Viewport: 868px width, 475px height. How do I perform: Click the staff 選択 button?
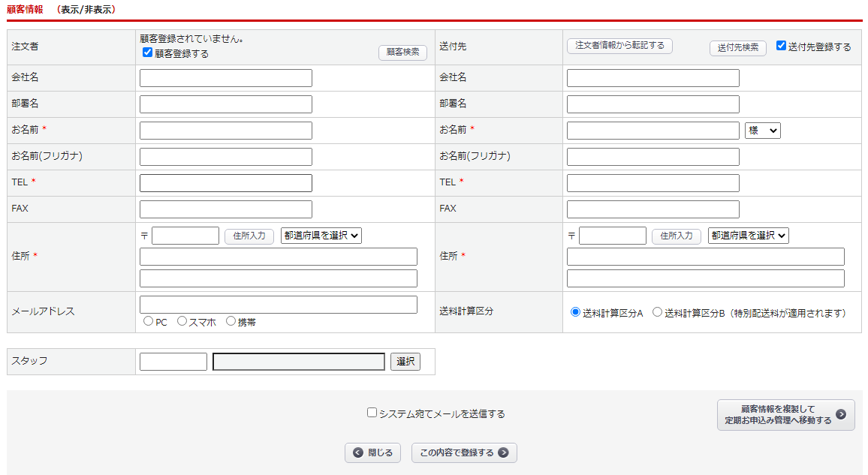pyautogui.click(x=405, y=362)
